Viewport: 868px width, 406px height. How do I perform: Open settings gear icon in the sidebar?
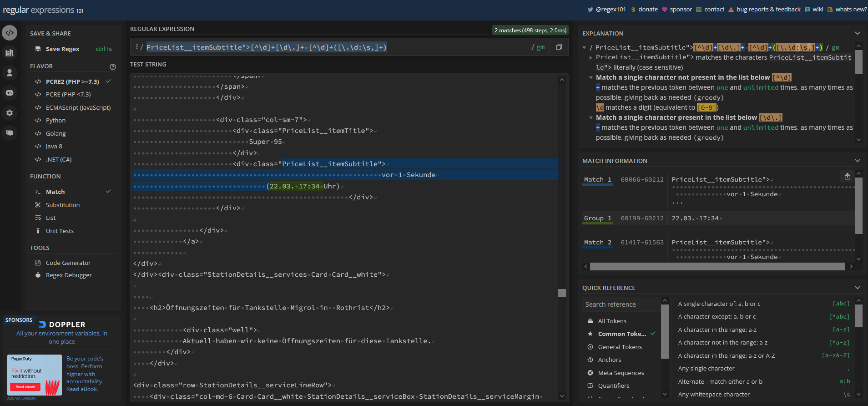tap(10, 113)
